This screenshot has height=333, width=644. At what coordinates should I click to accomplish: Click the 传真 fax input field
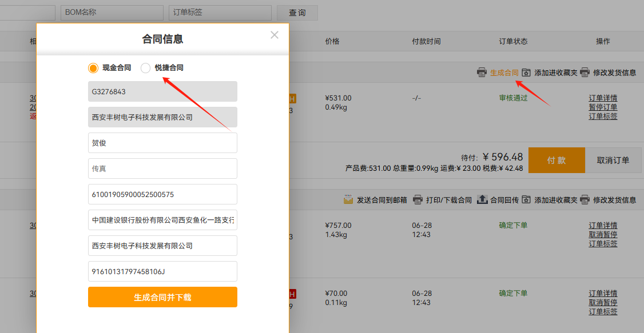pos(162,168)
